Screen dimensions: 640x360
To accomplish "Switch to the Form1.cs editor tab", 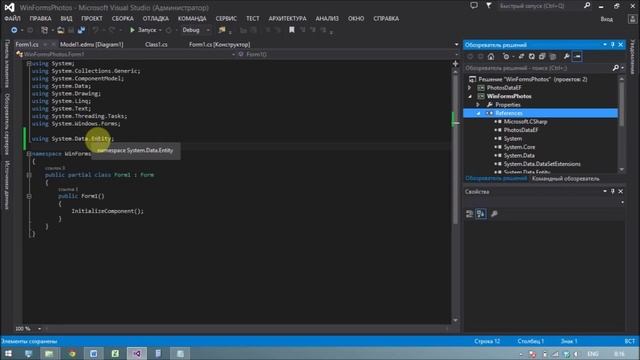I will point(27,44).
